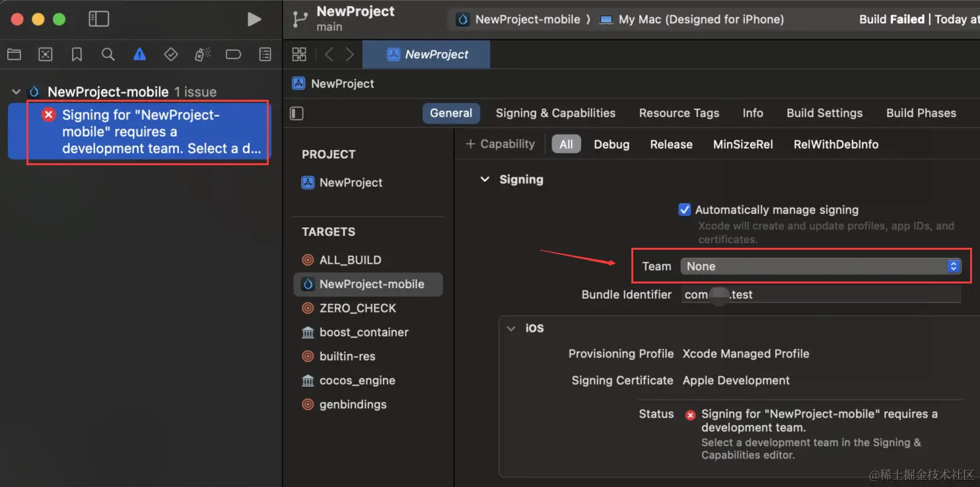The width and height of the screenshot is (980, 487).
Task: Click the error icon beside Status
Action: pyautogui.click(x=690, y=415)
